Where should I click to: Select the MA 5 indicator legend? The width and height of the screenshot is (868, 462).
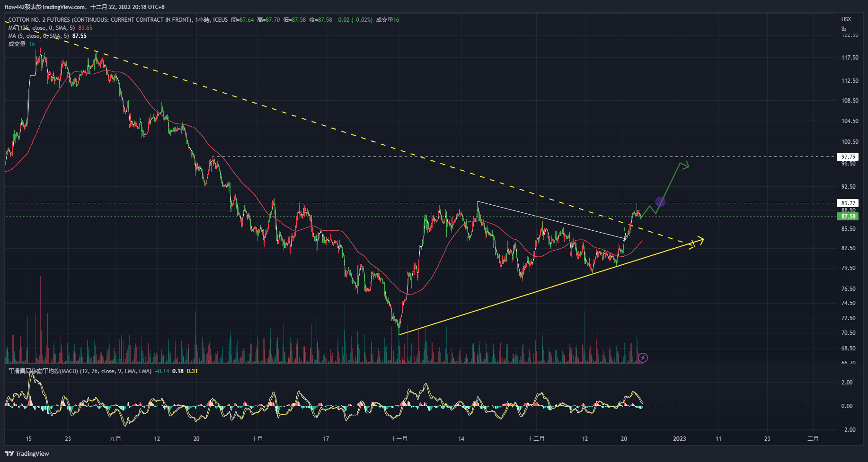pyautogui.click(x=39, y=36)
